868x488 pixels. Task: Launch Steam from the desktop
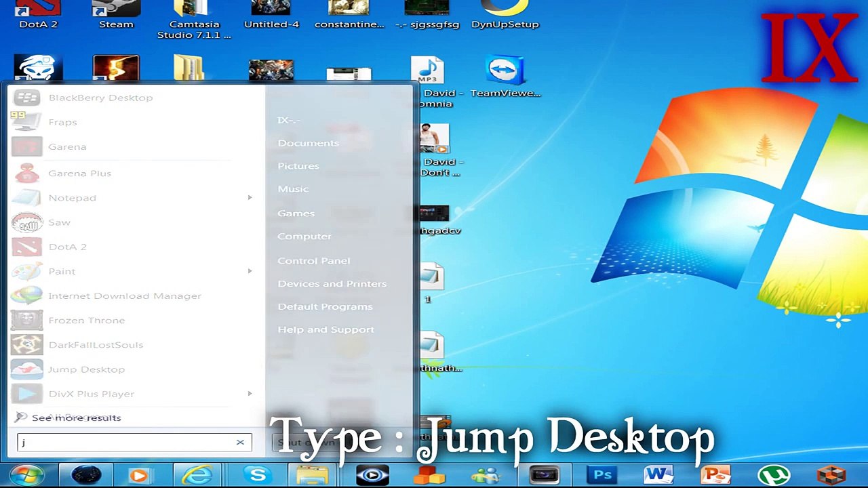(x=116, y=14)
